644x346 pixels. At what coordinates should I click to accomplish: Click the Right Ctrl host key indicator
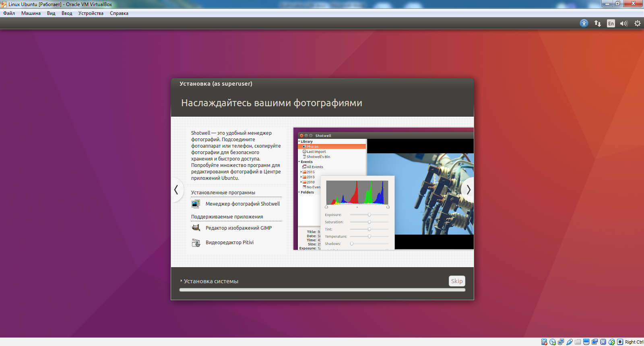(634, 342)
